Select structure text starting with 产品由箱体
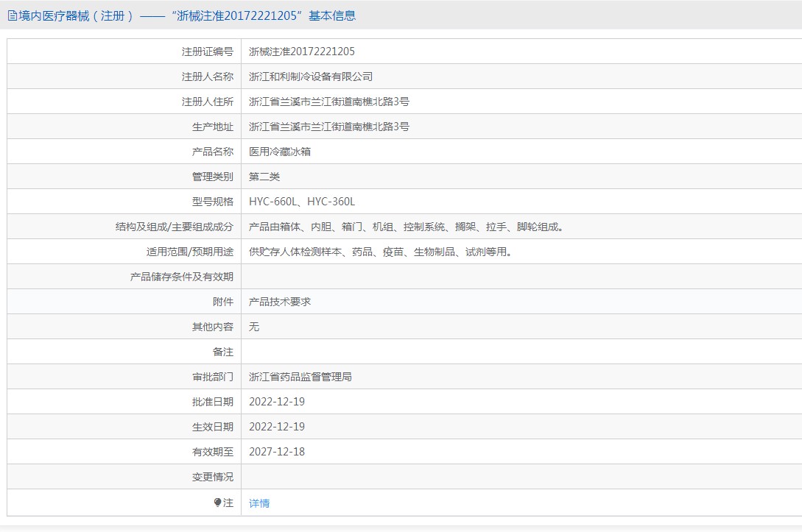Image resolution: width=802 pixels, height=532 pixels. 407,227
